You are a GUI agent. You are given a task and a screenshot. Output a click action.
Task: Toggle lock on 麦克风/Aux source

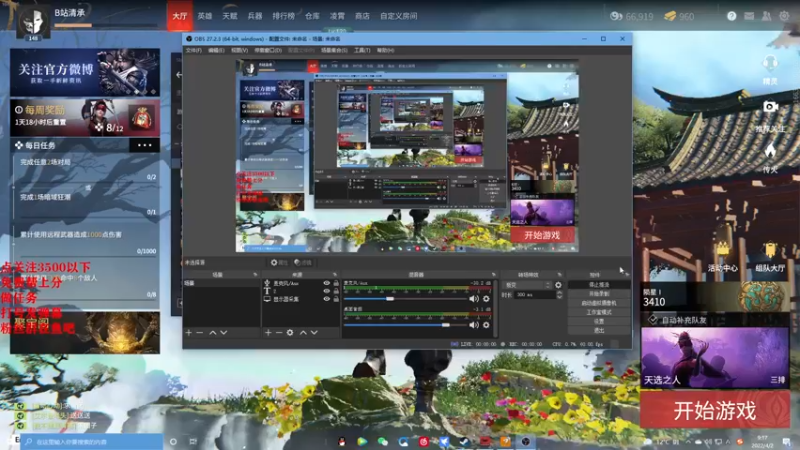[336, 283]
